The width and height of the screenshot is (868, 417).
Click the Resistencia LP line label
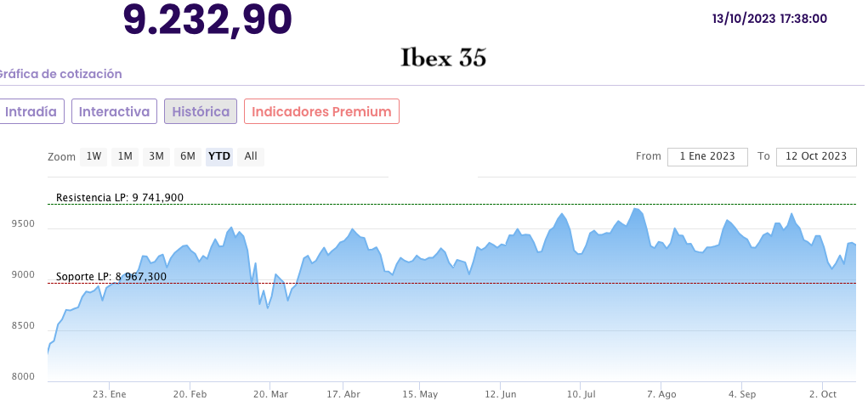point(120,198)
